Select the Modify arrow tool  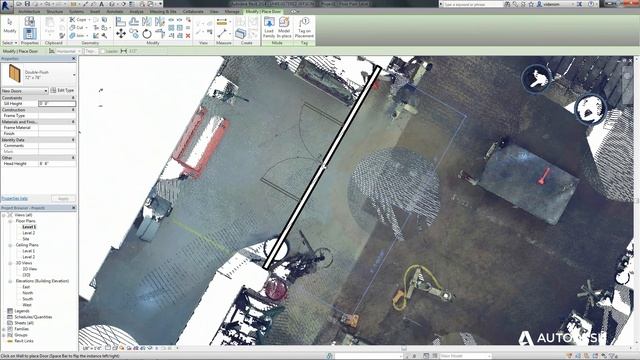pos(10,26)
